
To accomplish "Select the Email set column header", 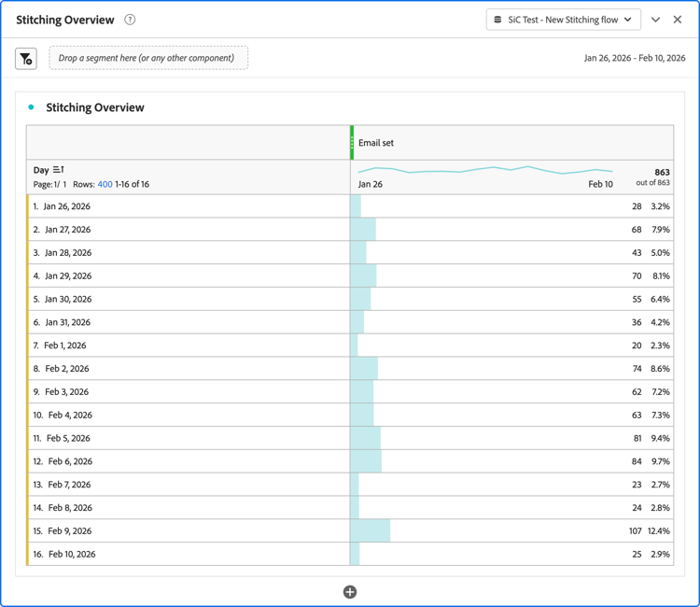I will click(376, 143).
